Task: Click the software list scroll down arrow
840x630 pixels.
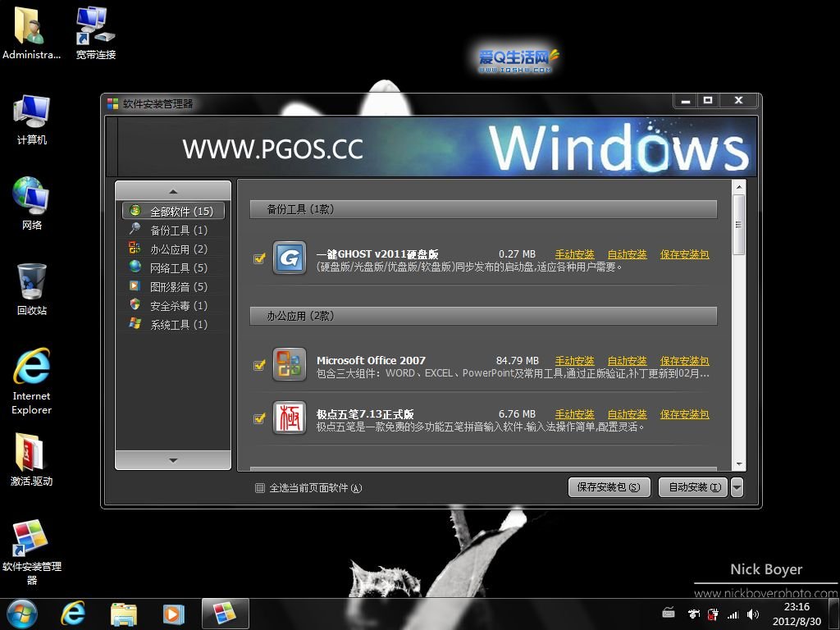Action: [739, 464]
